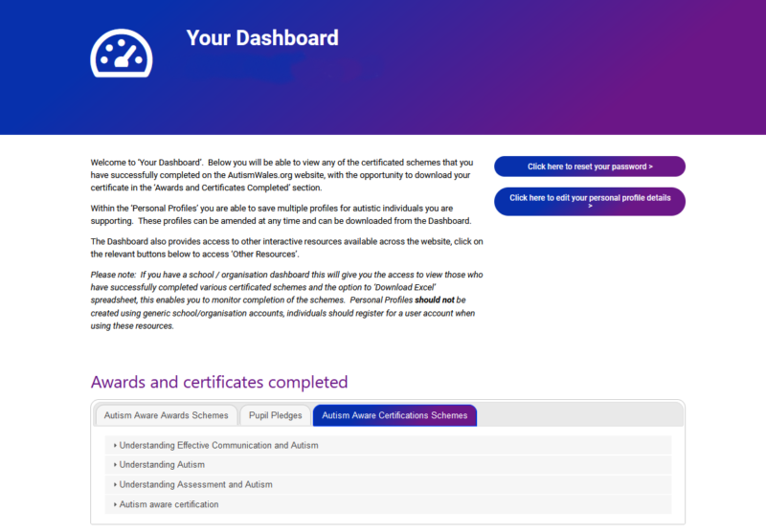Expand Understanding Assessment and Autism row

pos(196,485)
